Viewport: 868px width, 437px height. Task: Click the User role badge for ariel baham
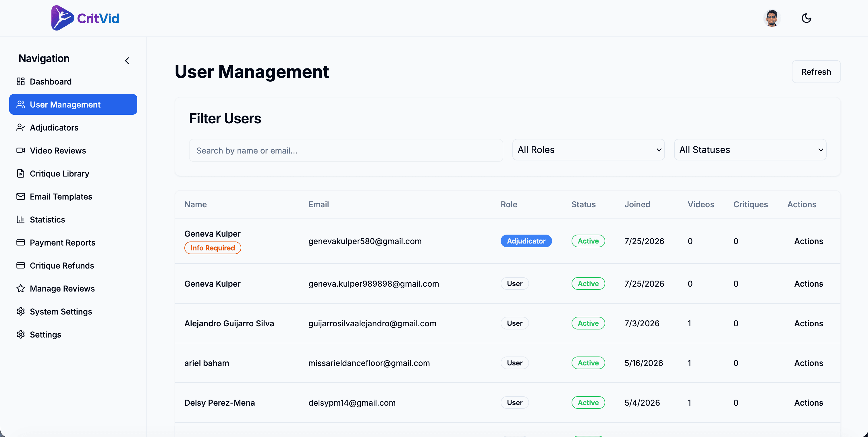514,363
